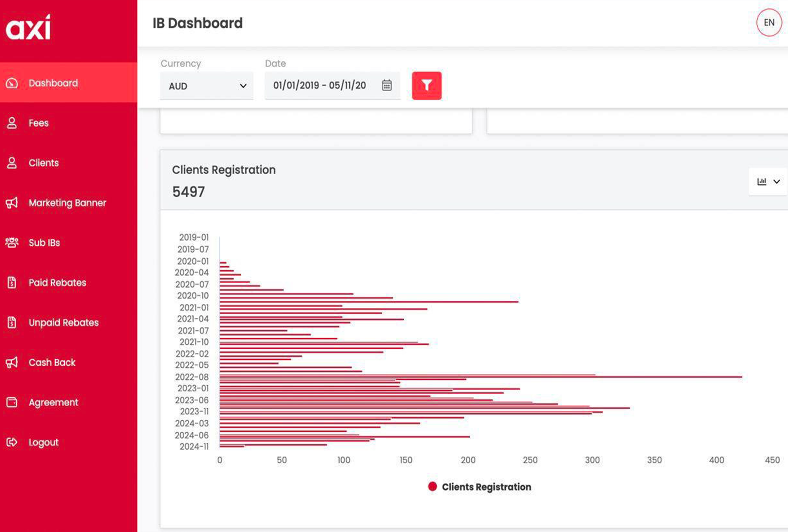Image resolution: width=788 pixels, height=532 pixels.
Task: Click the Marketing Banner megaphone icon
Action: tap(12, 203)
